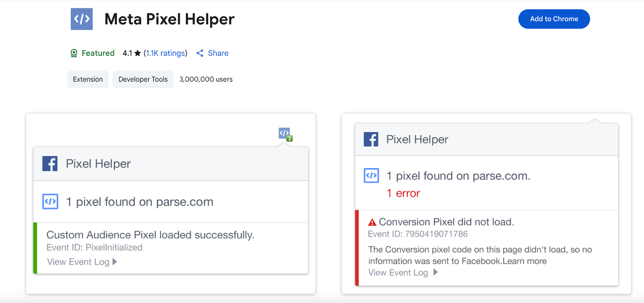644x303 pixels.
Task: Select the Extension category chip
Action: pyautogui.click(x=88, y=79)
